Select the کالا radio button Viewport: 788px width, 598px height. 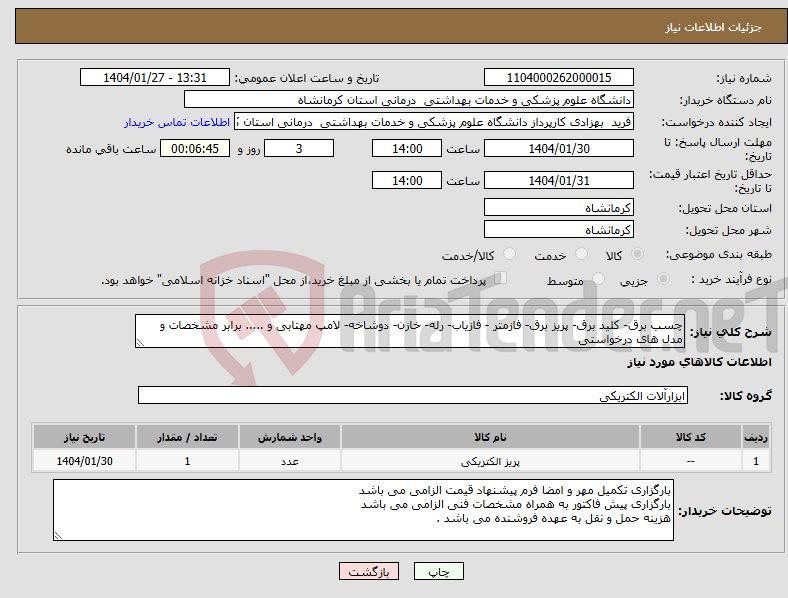tap(637, 254)
